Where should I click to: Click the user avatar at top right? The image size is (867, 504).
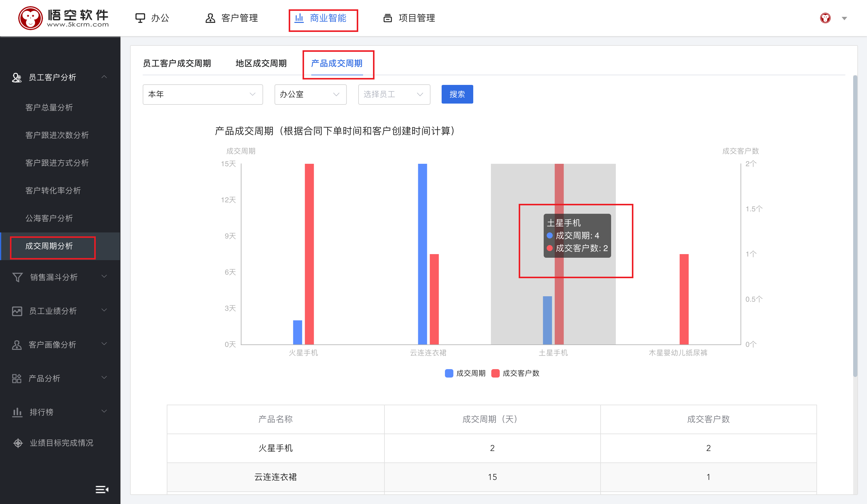click(x=825, y=18)
